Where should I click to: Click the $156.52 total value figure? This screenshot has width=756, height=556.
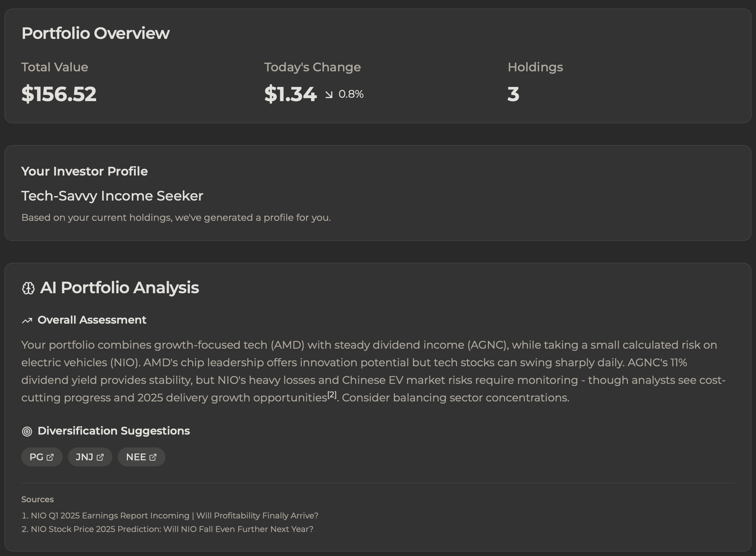point(59,94)
